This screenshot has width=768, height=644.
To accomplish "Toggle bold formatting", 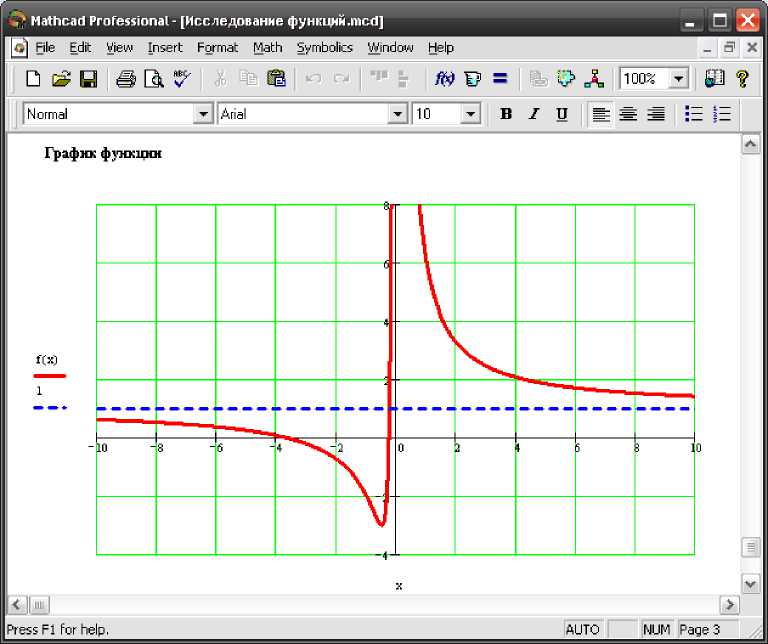I will click(506, 115).
